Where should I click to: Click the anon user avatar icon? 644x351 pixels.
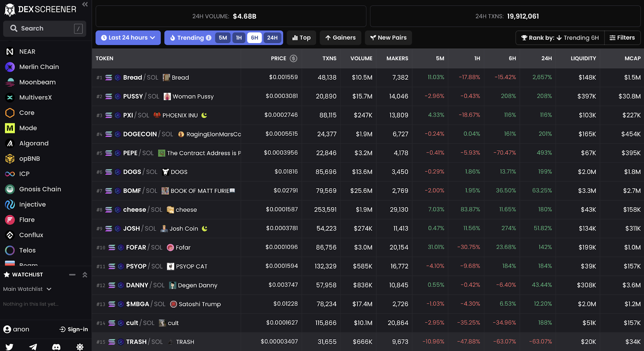7,329
